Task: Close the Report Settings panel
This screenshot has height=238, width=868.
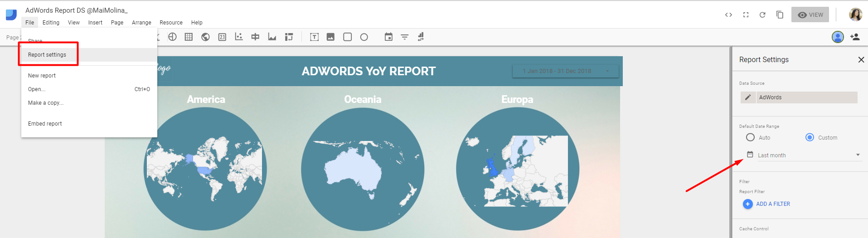Action: [x=861, y=60]
